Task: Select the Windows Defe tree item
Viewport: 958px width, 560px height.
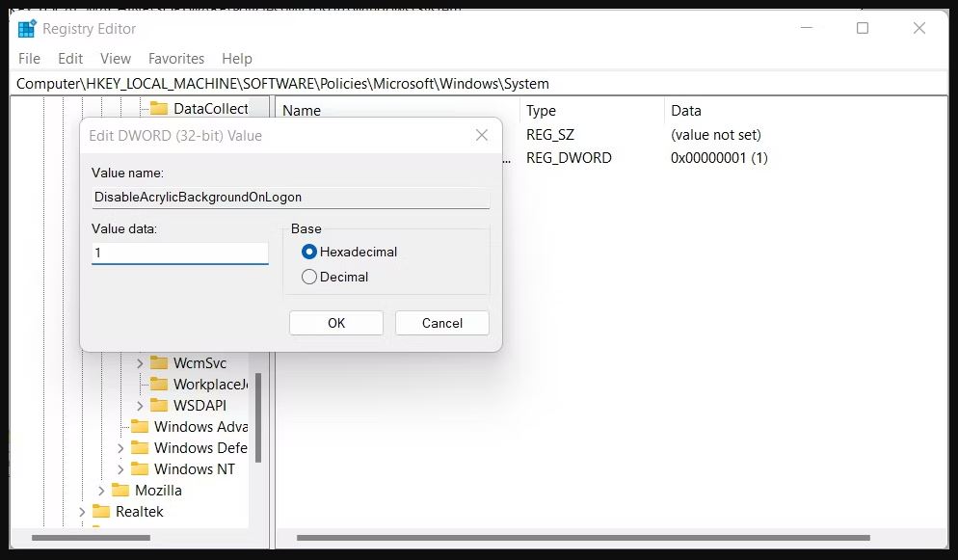Action: (201, 447)
